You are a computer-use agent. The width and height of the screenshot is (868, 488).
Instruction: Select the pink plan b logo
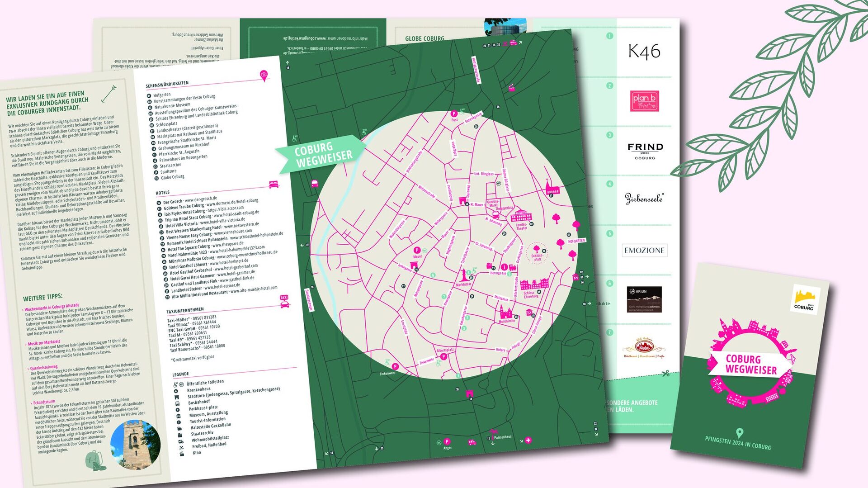tap(644, 100)
